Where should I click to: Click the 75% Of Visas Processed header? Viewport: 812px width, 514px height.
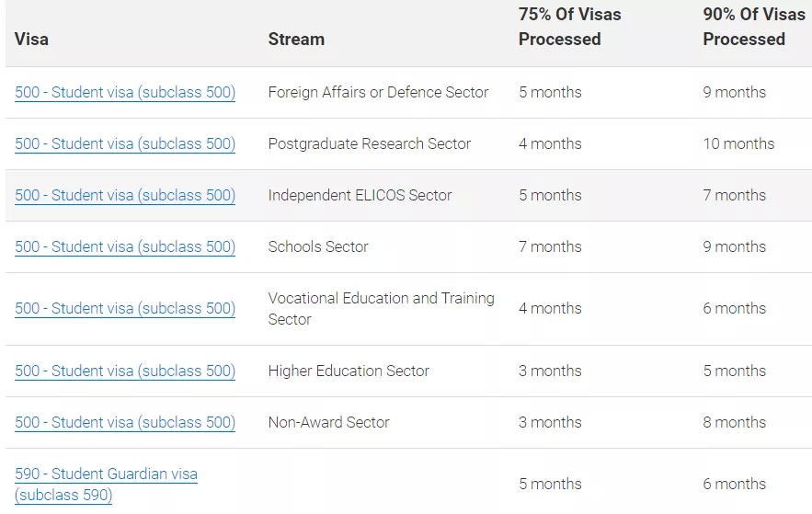point(569,27)
